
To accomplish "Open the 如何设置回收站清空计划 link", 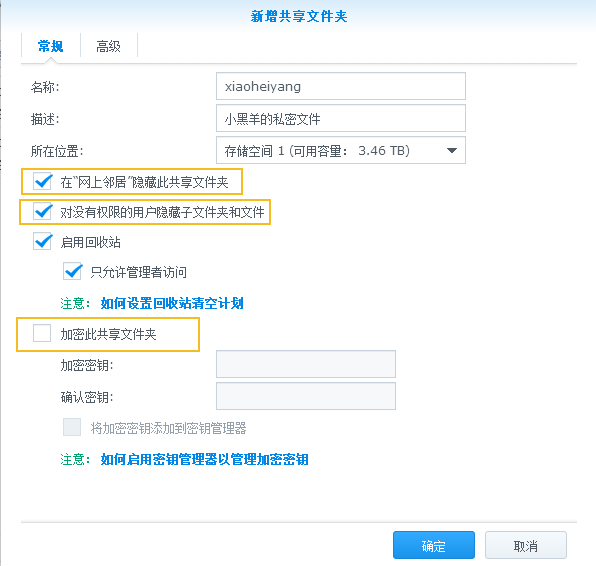I will click(x=172, y=303).
